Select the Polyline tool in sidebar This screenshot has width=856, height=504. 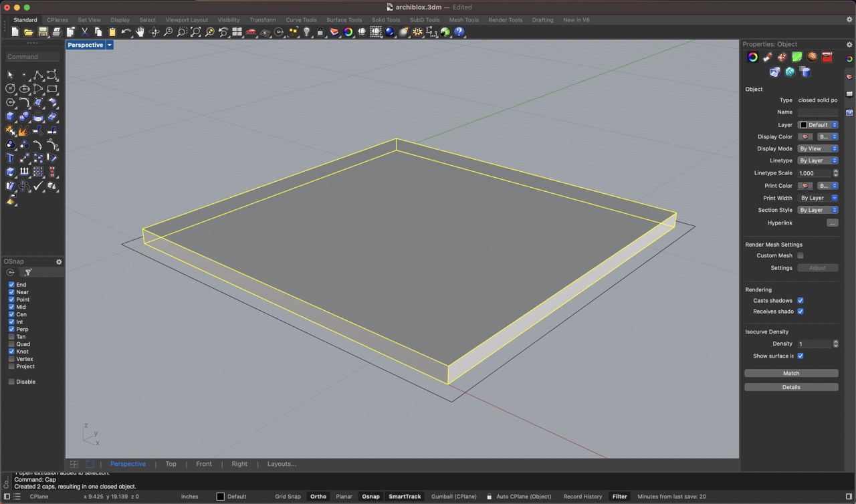[38, 75]
